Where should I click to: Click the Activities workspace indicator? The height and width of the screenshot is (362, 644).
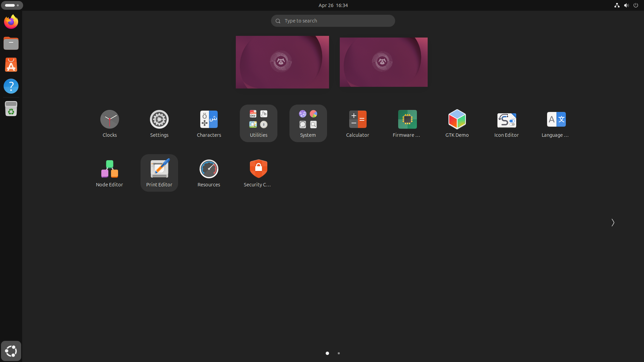coord(12,5)
